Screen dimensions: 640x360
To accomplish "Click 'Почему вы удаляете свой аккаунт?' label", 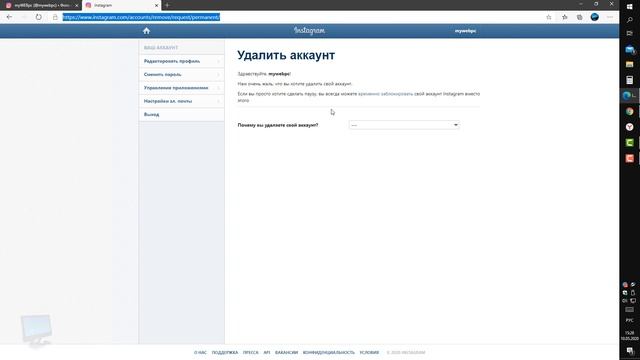I will point(278,125).
